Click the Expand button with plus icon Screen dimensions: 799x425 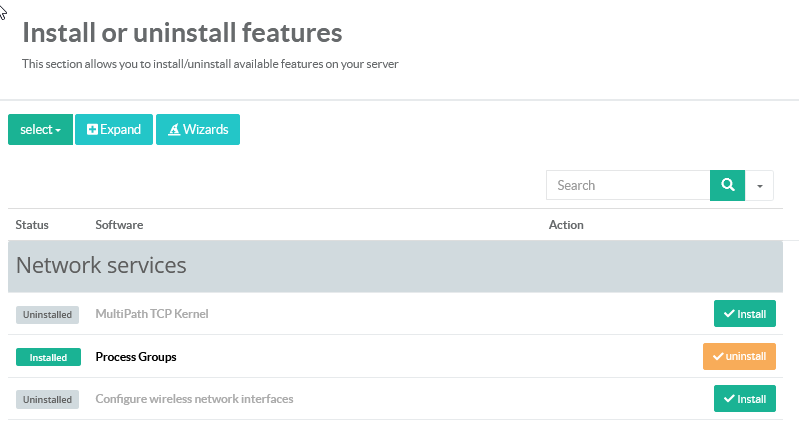coord(114,130)
